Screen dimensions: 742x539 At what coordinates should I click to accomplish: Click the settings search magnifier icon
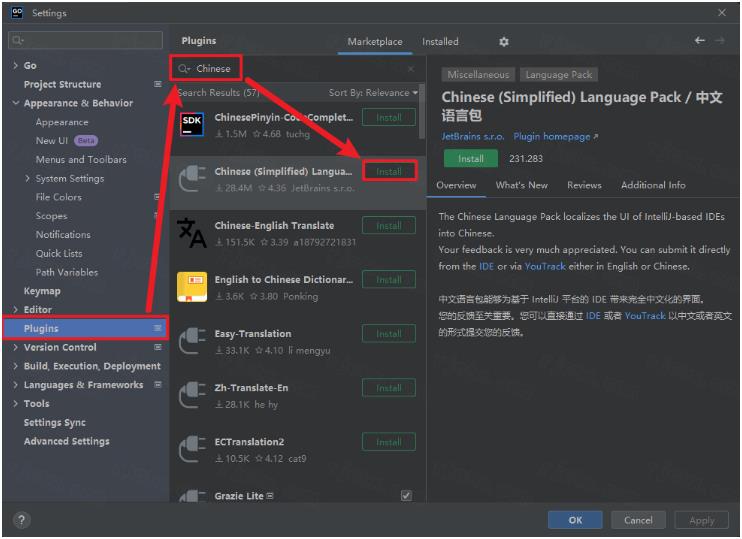point(18,40)
